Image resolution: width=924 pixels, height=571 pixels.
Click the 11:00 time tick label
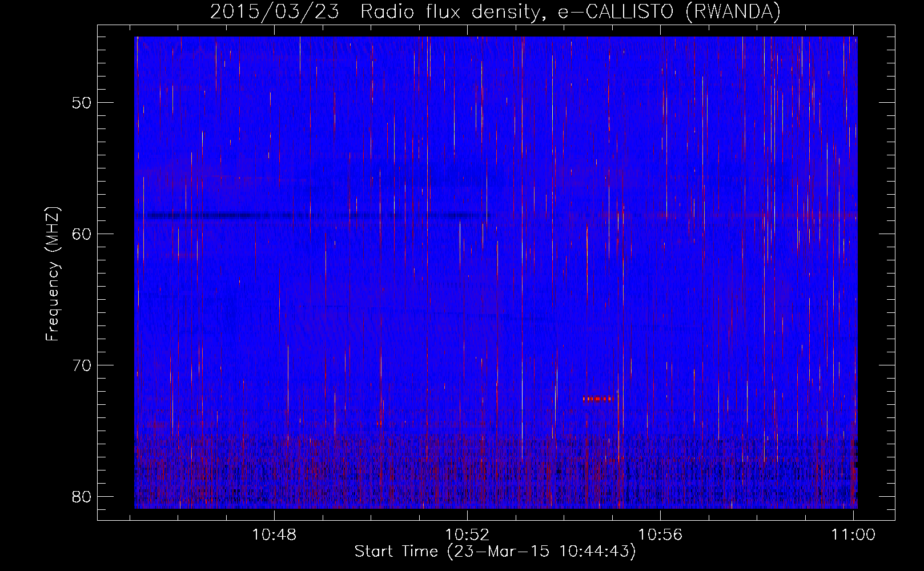tap(853, 535)
